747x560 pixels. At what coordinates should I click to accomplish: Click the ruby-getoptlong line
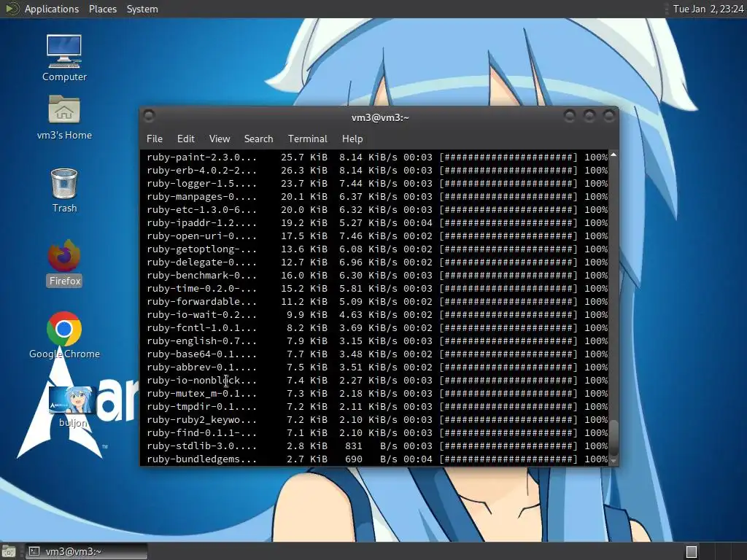click(377, 249)
